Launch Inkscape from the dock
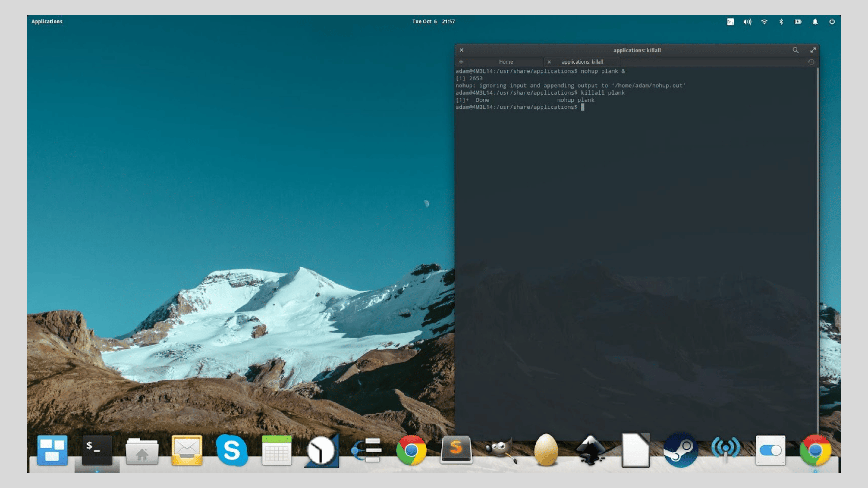The image size is (868, 488). pyautogui.click(x=591, y=450)
